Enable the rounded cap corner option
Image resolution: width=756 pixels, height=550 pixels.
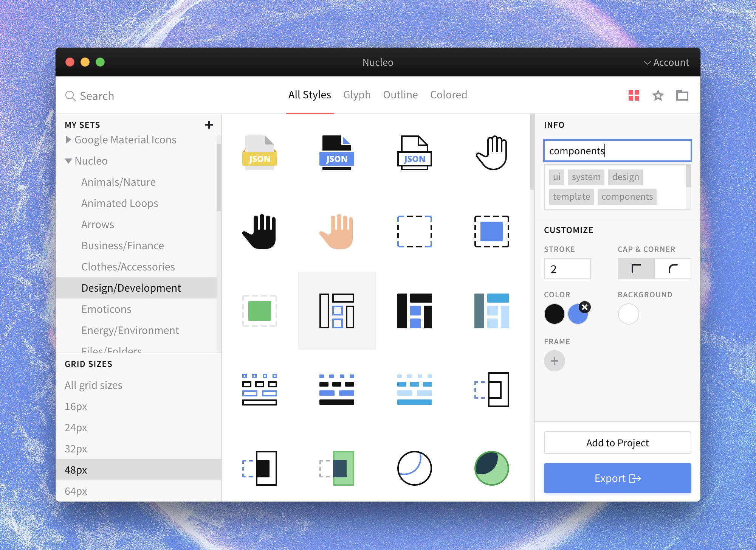coord(672,269)
